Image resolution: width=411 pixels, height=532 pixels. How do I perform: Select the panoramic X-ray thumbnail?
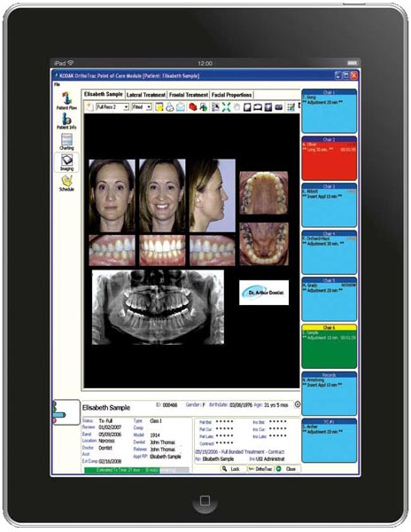(x=159, y=308)
